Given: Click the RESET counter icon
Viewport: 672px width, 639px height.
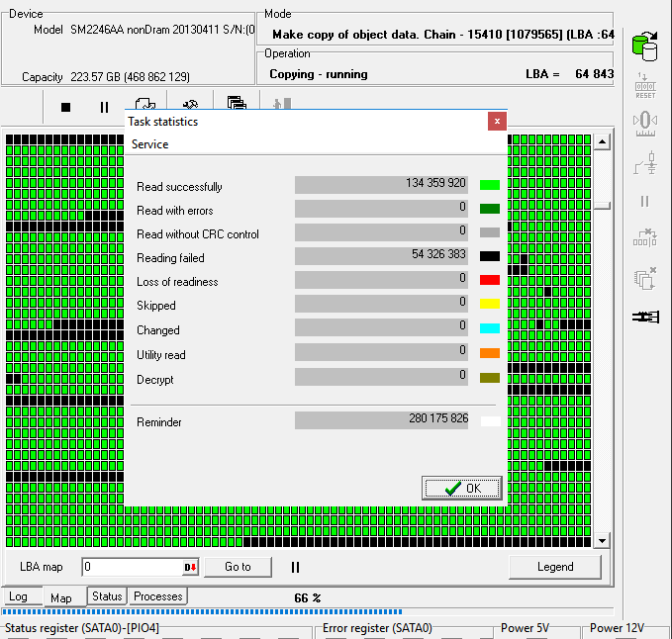Looking at the screenshot, I should click(x=644, y=85).
